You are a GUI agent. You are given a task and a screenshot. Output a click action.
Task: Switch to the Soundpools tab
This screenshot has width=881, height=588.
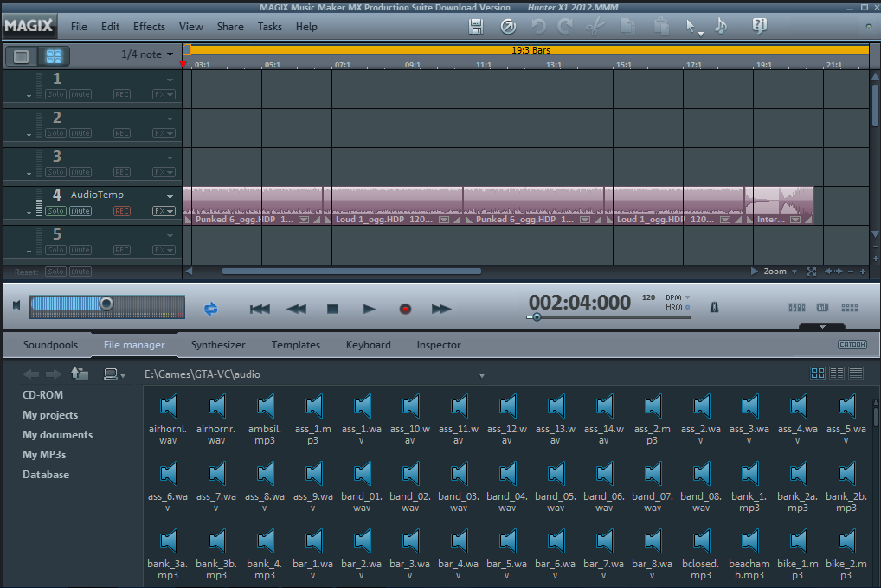click(50, 345)
